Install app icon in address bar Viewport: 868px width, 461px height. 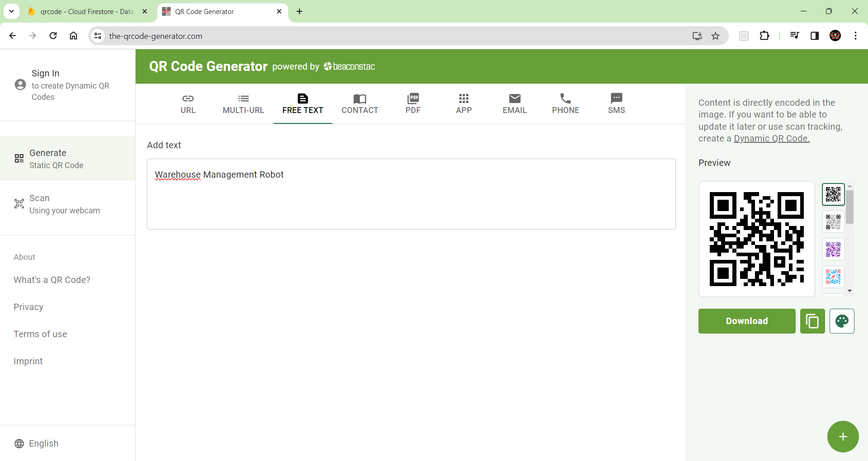697,36
